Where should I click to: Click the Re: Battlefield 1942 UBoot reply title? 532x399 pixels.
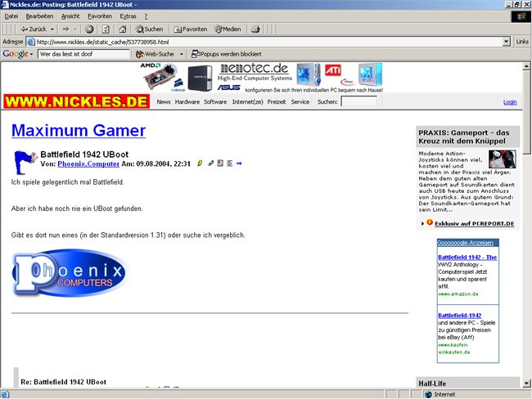click(x=63, y=382)
